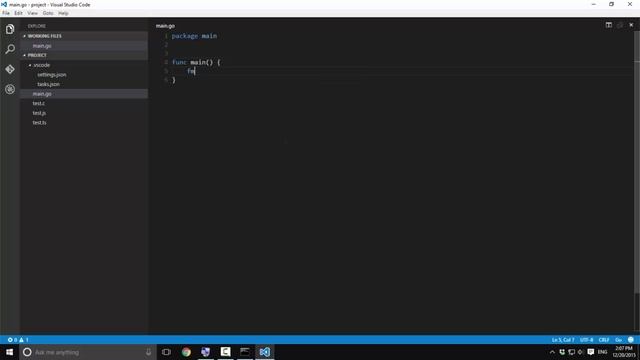This screenshot has width=640, height=360.
Task: Open the shield app on the taskbar
Action: click(x=205, y=352)
